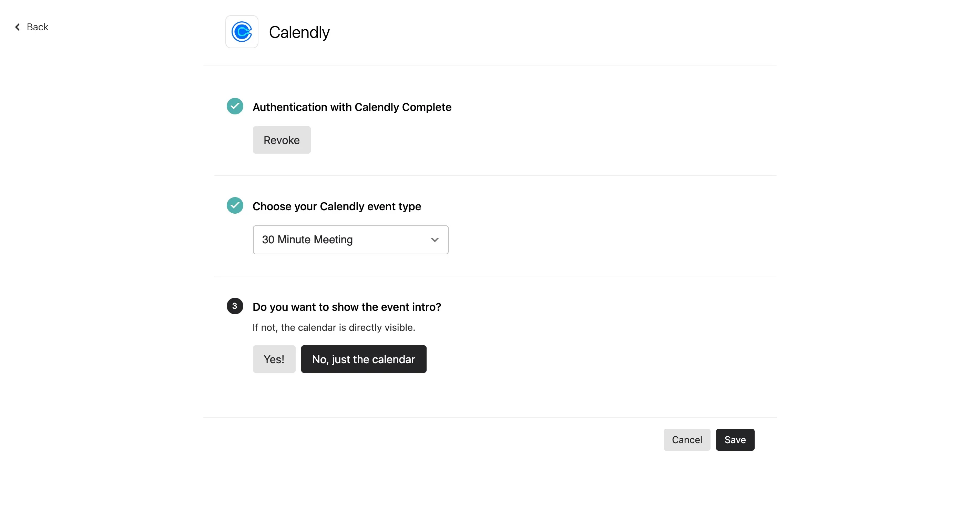Open the 30 Minute Meeting event type dropdown
Image resolution: width=980 pixels, height=519 pixels.
350,240
